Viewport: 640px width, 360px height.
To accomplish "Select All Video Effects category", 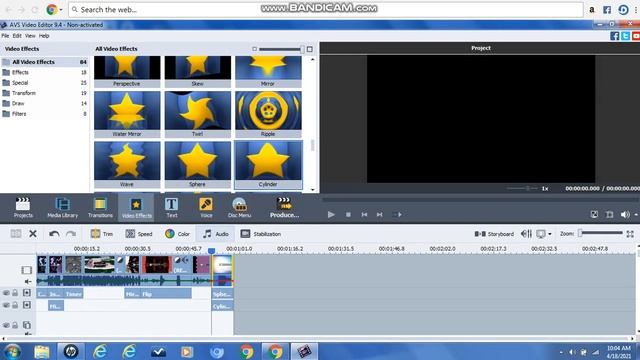I will coord(44,62).
